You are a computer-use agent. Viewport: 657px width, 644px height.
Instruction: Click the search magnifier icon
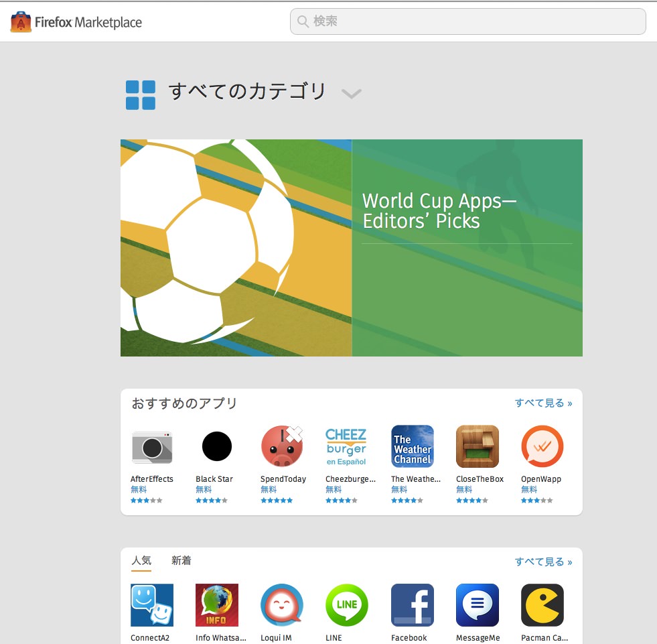pos(303,21)
